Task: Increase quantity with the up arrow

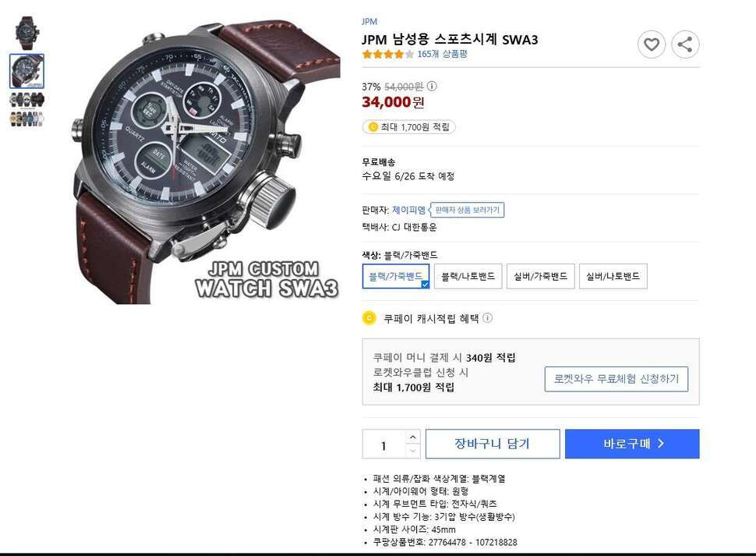Action: point(413,437)
